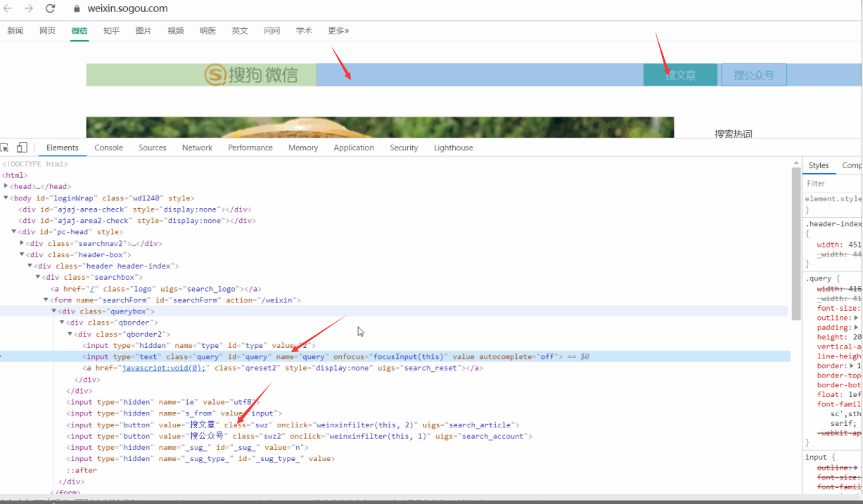Expand the div class="searchnav2" node arrow
This screenshot has height=504, width=863.
(23, 243)
